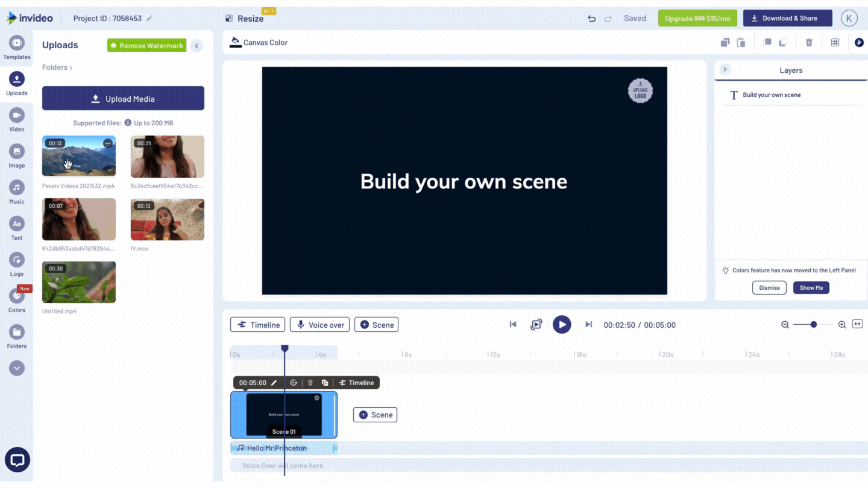Open the Voice over tab

click(319, 324)
